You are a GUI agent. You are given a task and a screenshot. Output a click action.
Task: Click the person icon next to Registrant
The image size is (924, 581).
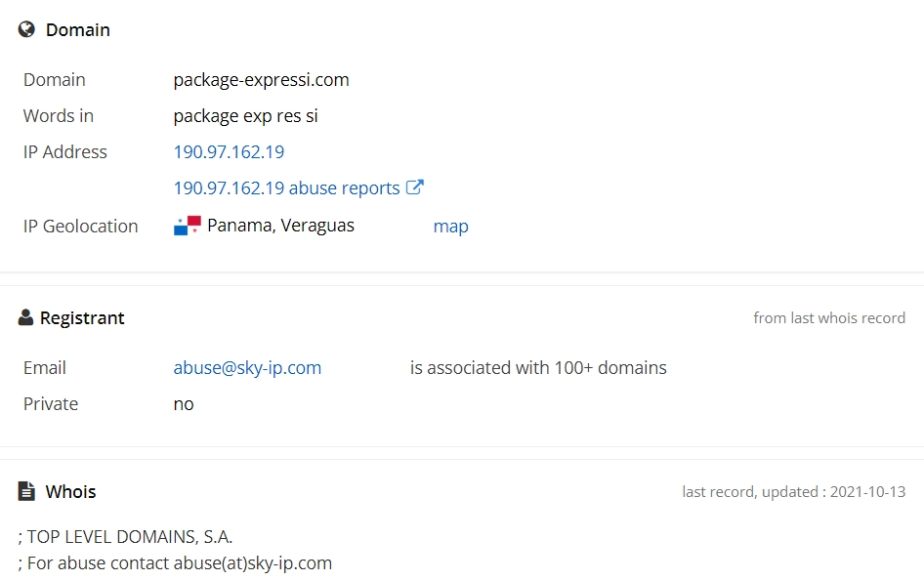(x=25, y=317)
